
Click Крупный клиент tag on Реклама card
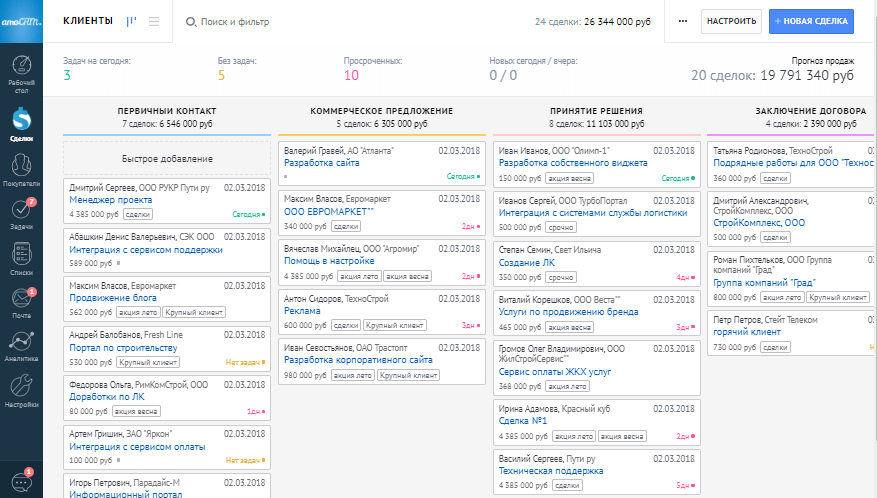(395, 325)
